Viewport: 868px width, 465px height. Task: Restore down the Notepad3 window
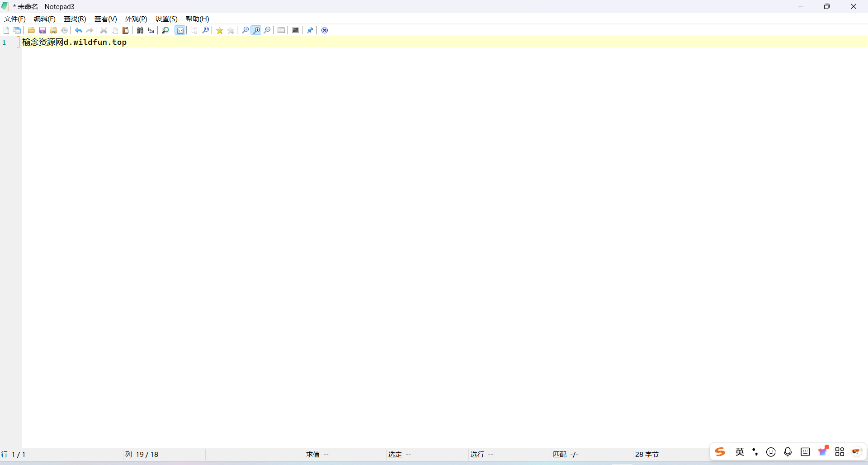(827, 6)
